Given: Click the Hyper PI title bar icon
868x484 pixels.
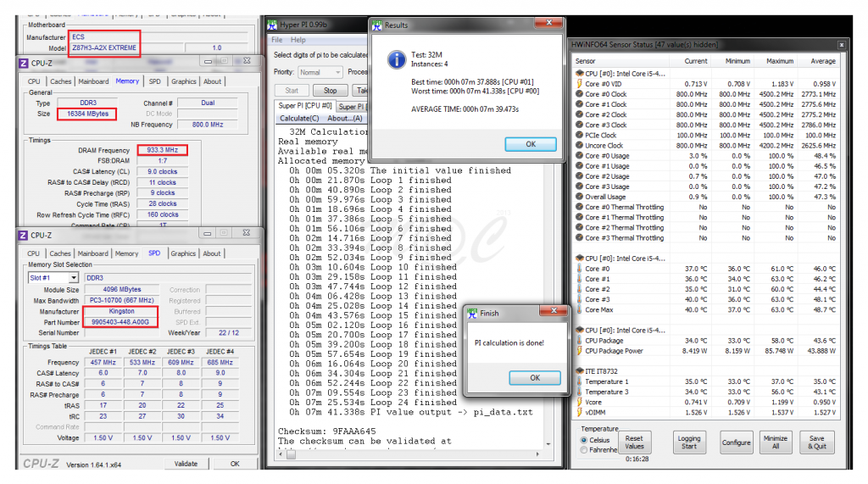Looking at the screenshot, I should (x=273, y=25).
